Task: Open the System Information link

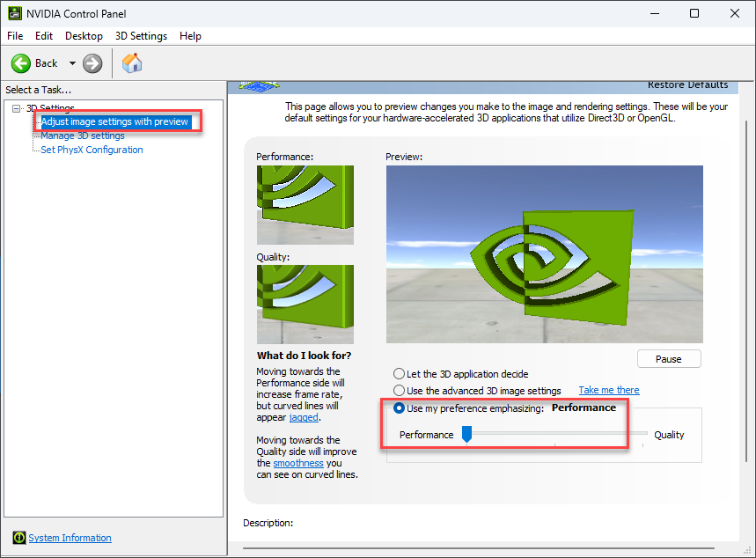Action: click(x=70, y=537)
